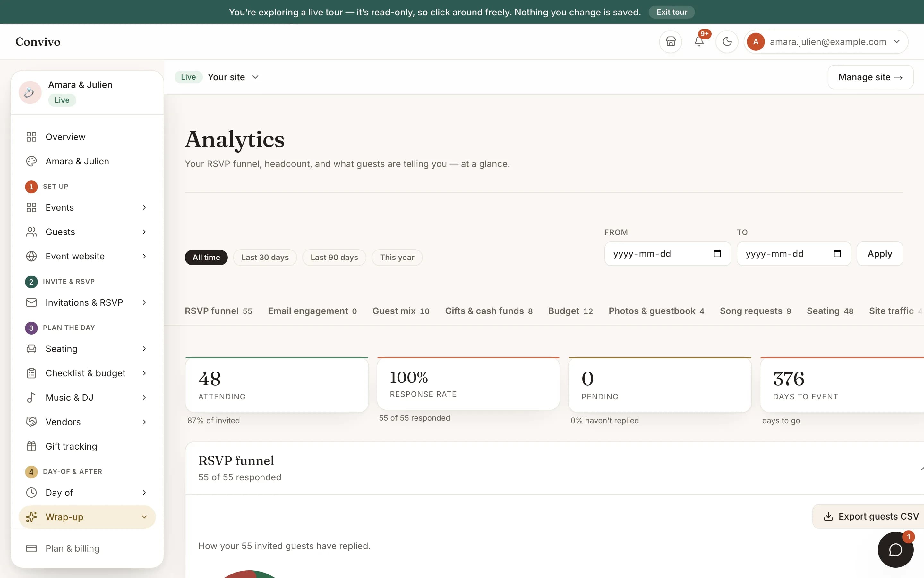Select the Last 90 days filter

[x=334, y=257]
